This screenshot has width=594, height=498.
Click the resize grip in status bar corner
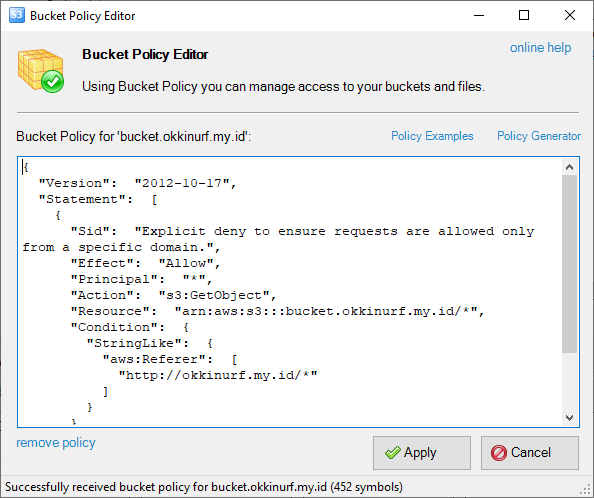click(586, 490)
